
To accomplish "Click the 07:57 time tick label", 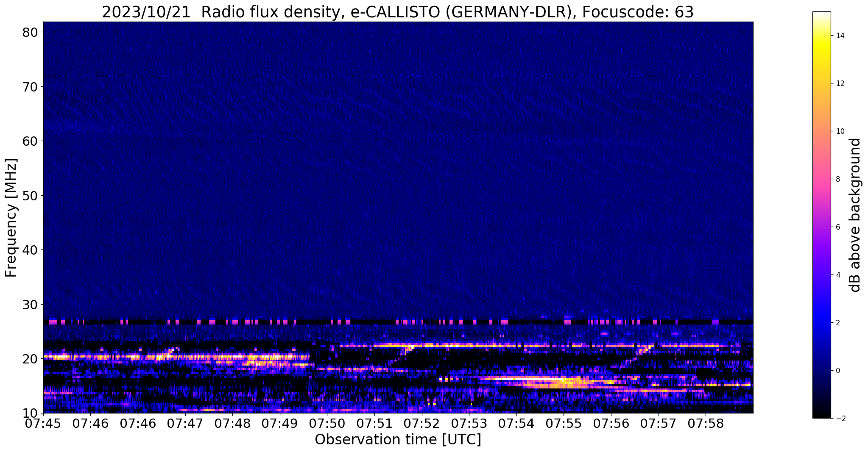I will coord(659,423).
